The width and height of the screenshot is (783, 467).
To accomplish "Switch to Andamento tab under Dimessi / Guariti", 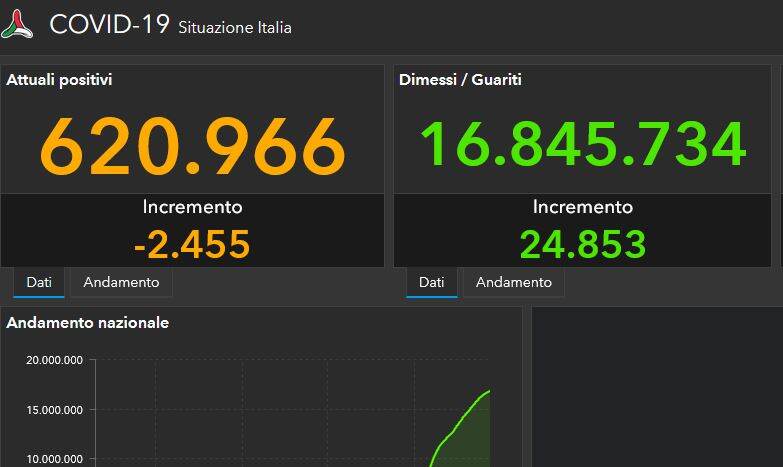I will point(513,283).
